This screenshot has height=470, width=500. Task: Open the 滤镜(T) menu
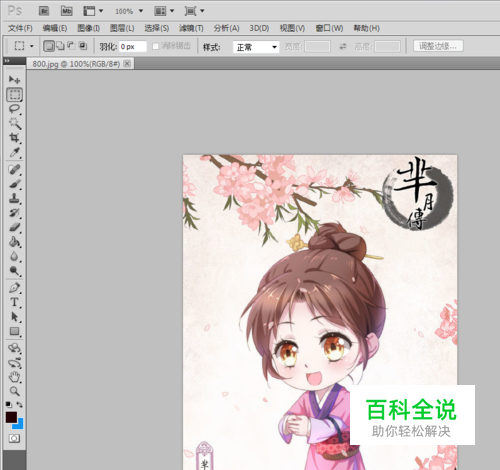pyautogui.click(x=191, y=28)
